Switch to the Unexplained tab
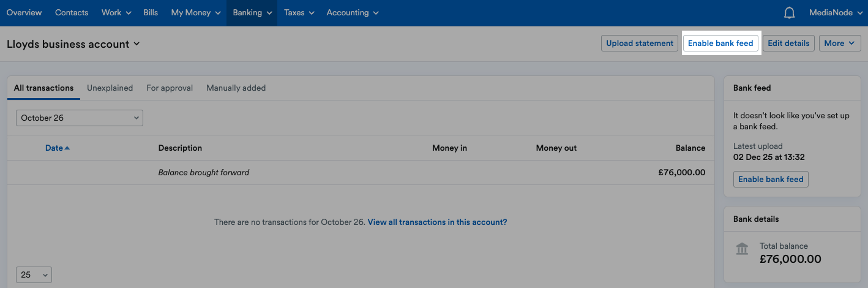The image size is (868, 288). (110, 88)
